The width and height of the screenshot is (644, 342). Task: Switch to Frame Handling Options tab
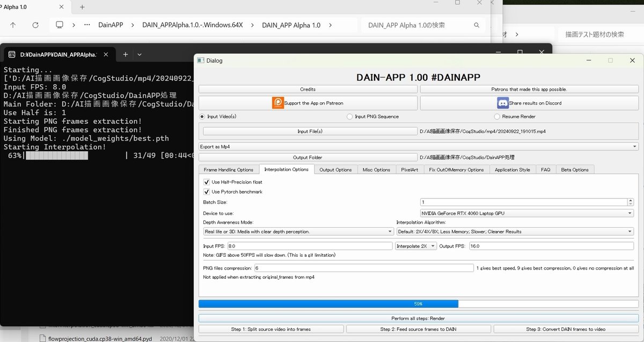(229, 169)
